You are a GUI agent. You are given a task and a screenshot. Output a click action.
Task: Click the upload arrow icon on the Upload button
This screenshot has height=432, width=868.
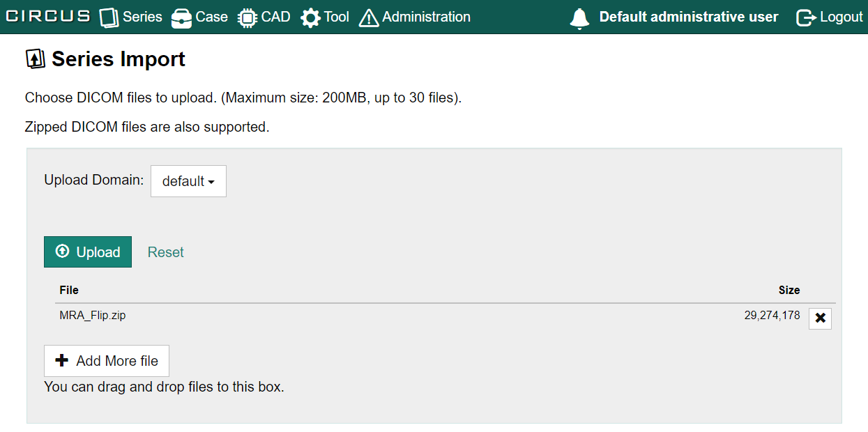tap(62, 252)
